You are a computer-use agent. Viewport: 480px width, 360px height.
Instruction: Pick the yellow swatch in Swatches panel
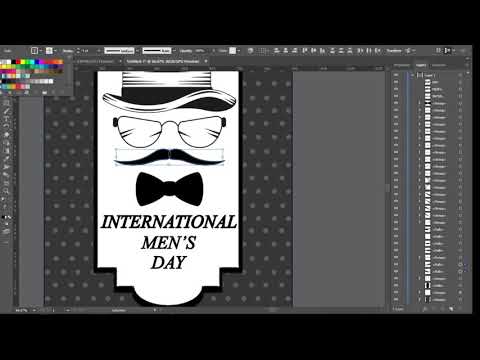(x=23, y=62)
